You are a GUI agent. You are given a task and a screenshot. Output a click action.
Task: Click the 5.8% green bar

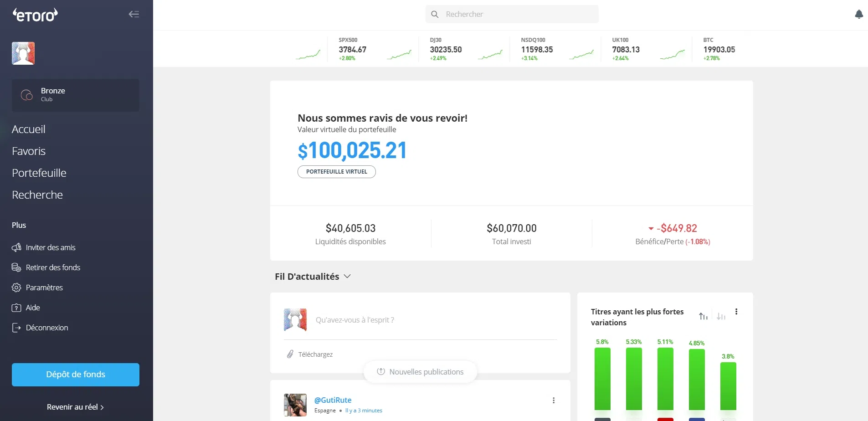coord(602,379)
